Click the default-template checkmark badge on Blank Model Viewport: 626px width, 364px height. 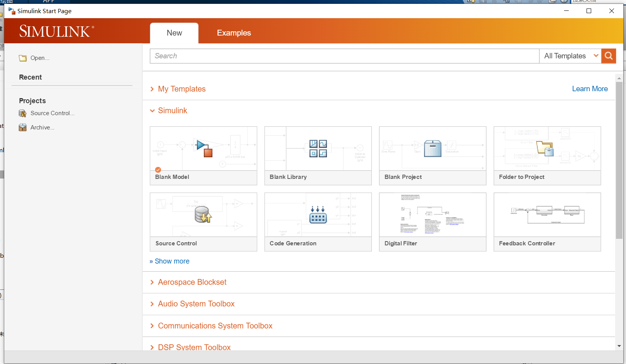click(x=158, y=170)
